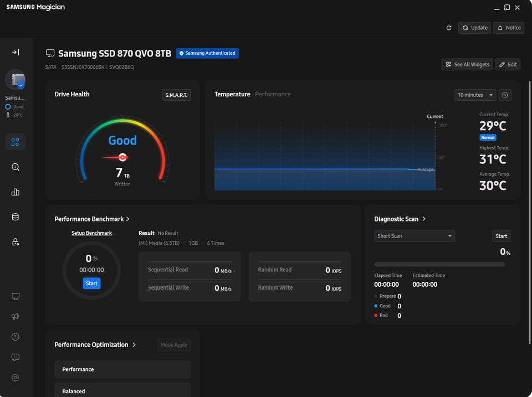The image size is (532, 397).
Task: Click the history clock icon beside interval
Action: coord(505,95)
